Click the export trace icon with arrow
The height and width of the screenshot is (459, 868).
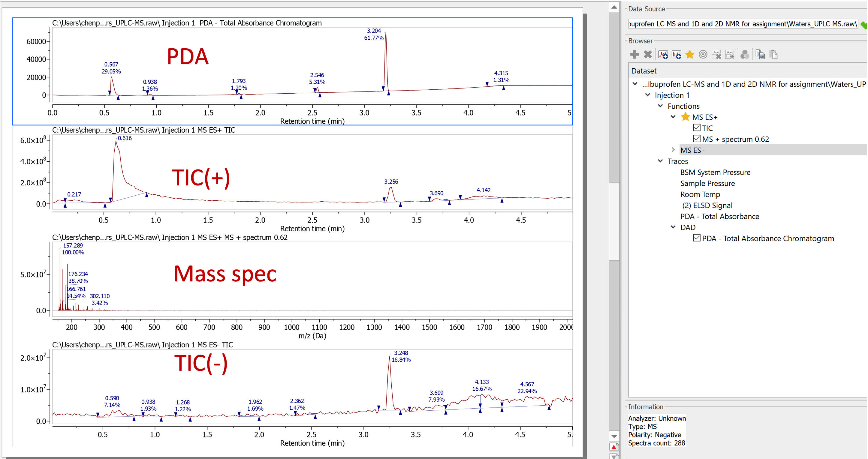tap(730, 54)
